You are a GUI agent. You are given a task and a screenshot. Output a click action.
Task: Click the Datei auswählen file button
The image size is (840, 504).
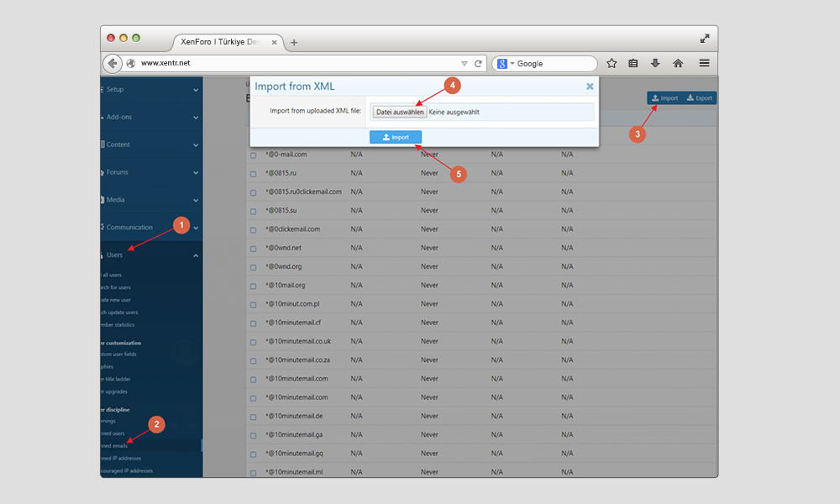400,112
